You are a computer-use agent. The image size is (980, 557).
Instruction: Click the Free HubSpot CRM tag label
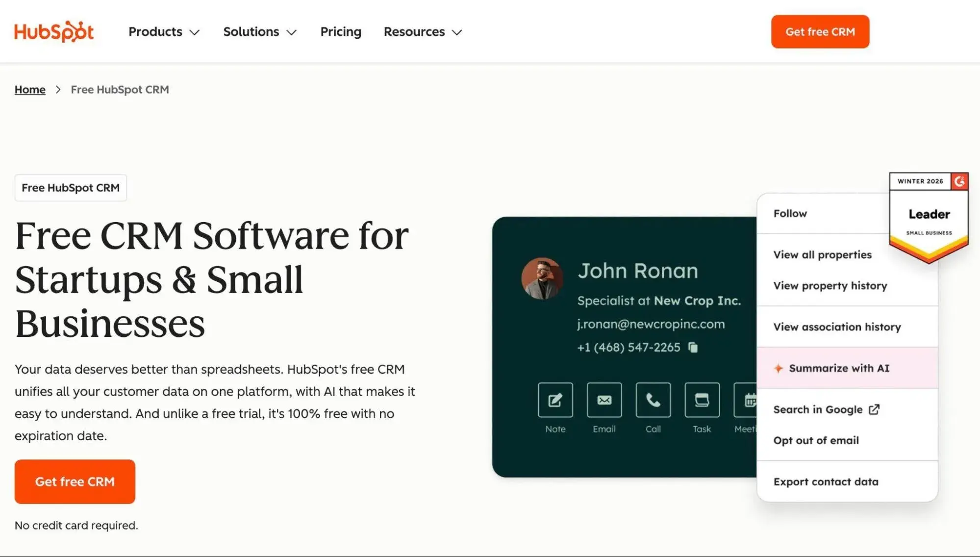click(x=71, y=188)
